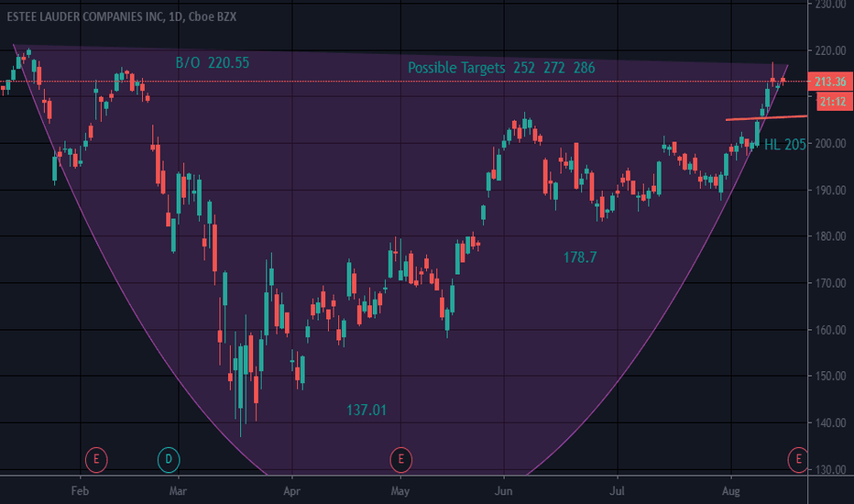Select the 'HL 205' text annotation

[785, 145]
